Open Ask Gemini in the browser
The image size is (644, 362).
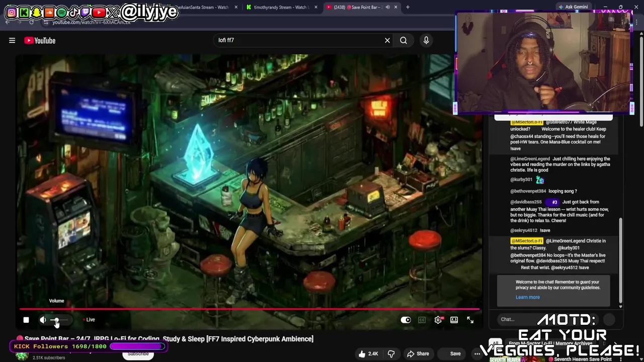573,7
